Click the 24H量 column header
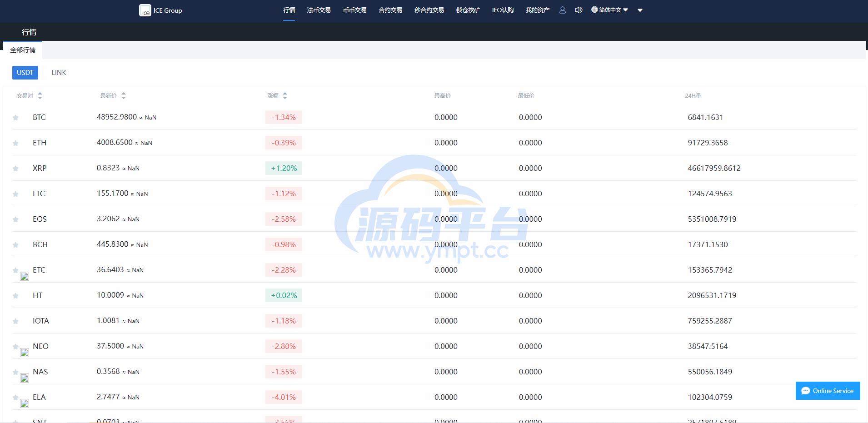The width and height of the screenshot is (868, 423). [693, 95]
